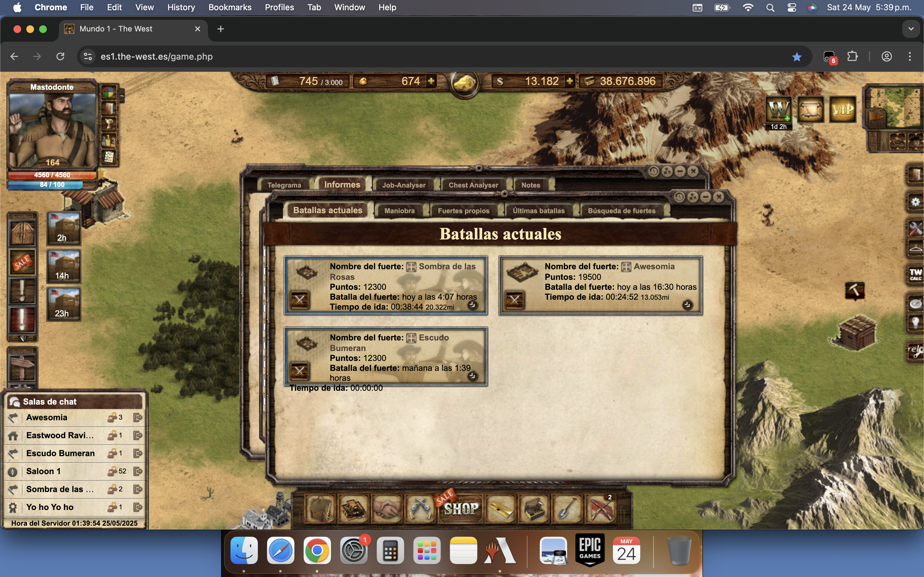Click the VIP premium icon
Image resolution: width=924 pixels, height=577 pixels.
point(843,110)
